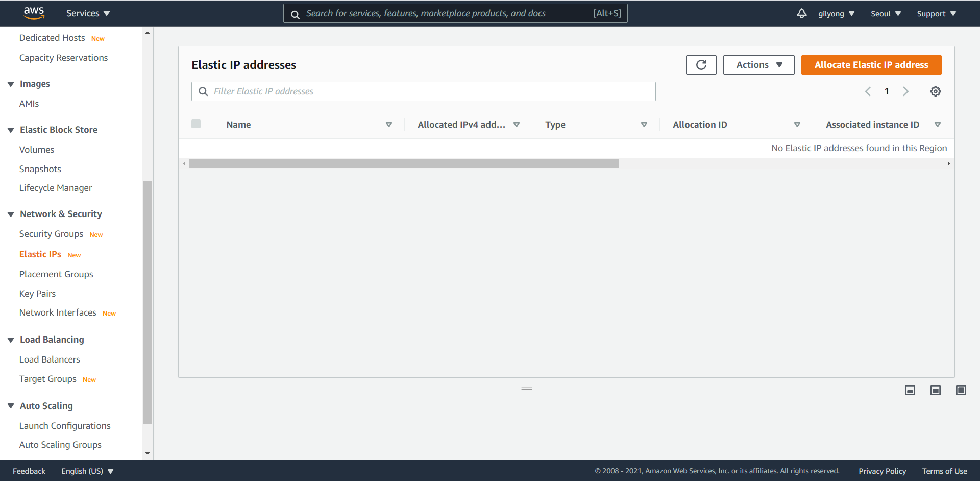This screenshot has width=980, height=481.
Task: Click 'No Elastic IP addresses found' message
Action: 859,148
